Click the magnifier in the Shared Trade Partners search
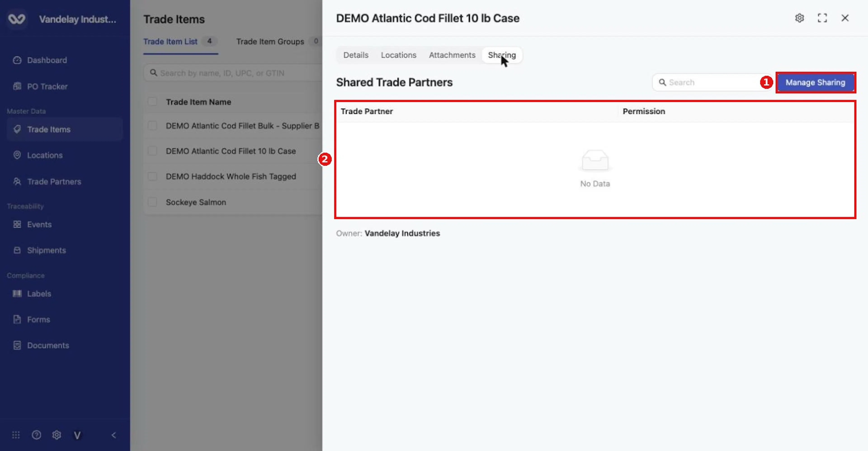 (663, 82)
